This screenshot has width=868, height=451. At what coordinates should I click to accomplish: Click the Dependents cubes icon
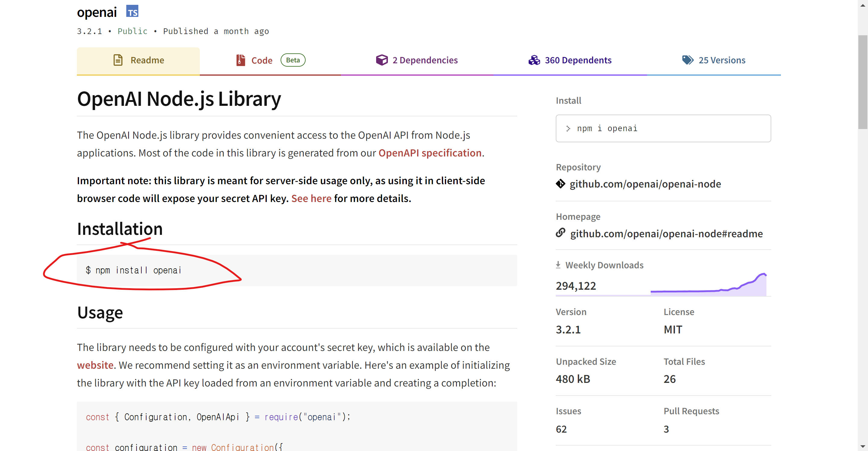tap(534, 60)
